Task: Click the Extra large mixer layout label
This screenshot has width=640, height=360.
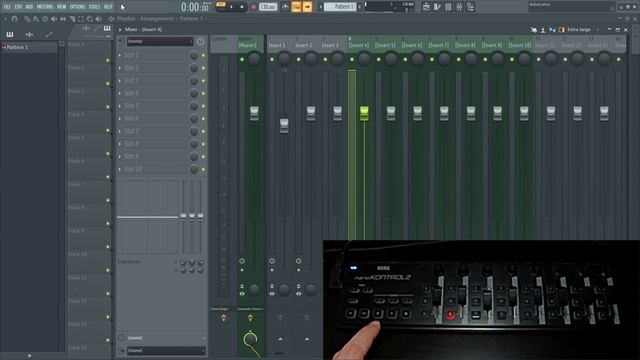Action: click(x=579, y=29)
